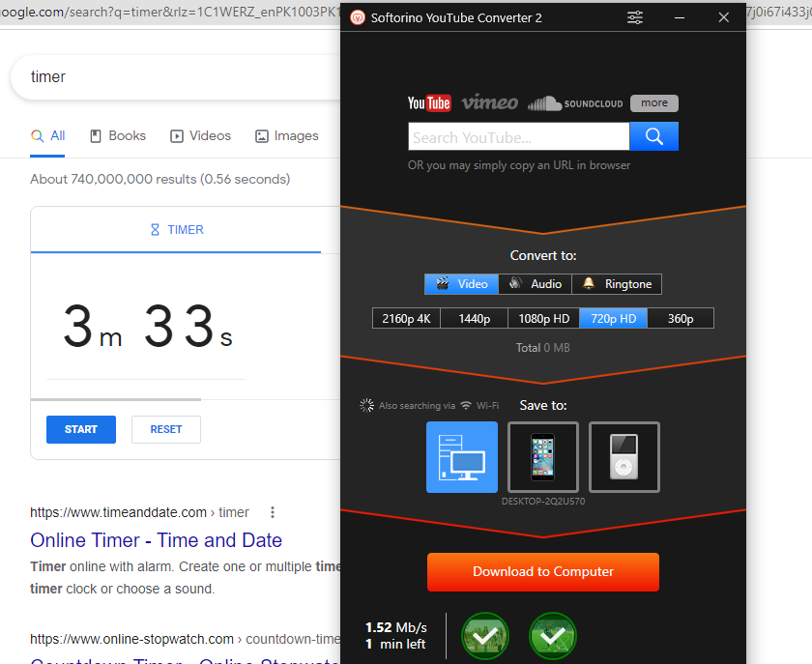
Task: Open options menu for timeanddate result
Action: tap(273, 512)
